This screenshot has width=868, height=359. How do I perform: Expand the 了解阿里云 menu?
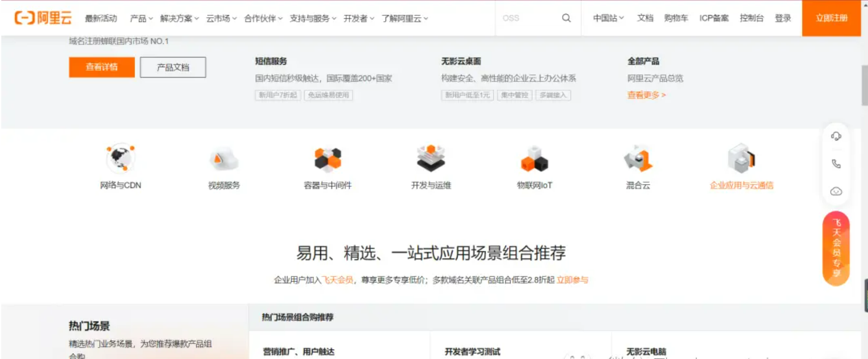(405, 18)
